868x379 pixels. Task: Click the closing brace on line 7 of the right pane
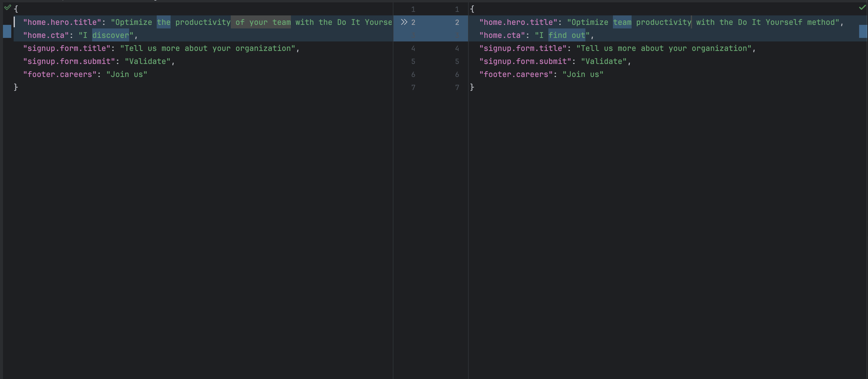pyautogui.click(x=472, y=87)
